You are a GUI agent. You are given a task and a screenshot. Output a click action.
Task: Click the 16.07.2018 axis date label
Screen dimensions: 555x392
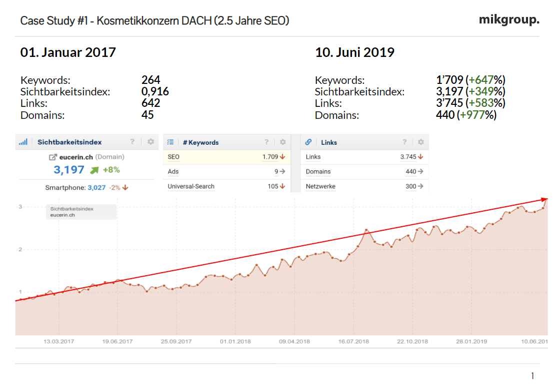point(353,342)
